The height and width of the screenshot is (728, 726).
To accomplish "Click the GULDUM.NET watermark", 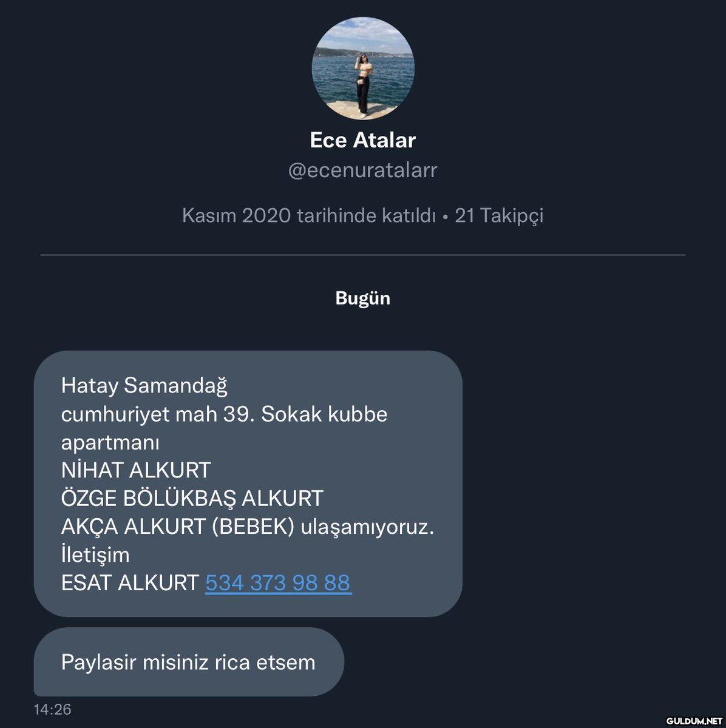I will (694, 721).
